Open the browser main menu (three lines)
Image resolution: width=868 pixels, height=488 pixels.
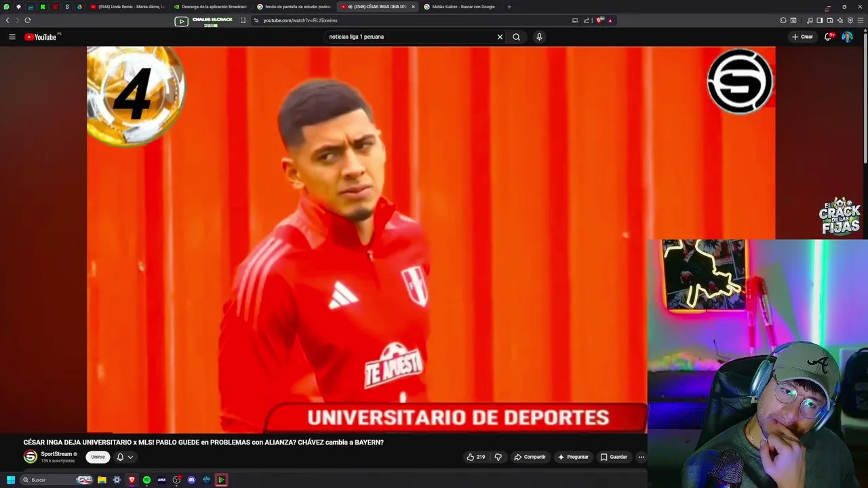coord(860,20)
